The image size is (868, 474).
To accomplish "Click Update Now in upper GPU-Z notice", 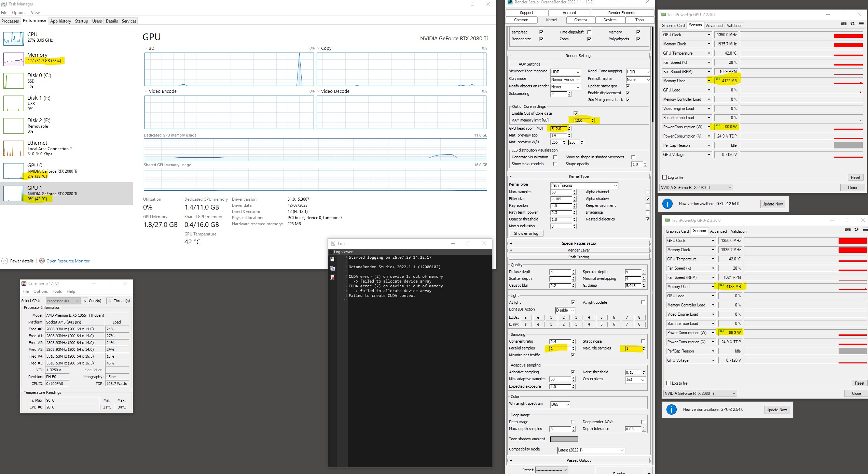I will coord(772,204).
